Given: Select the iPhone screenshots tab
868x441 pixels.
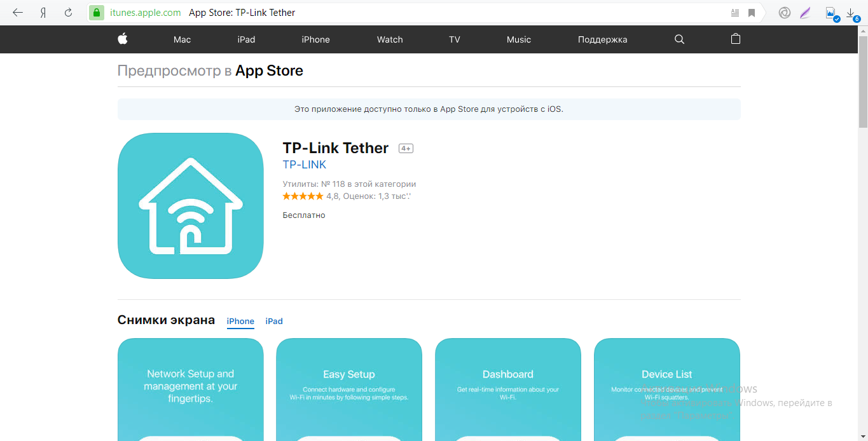Looking at the screenshot, I should [240, 321].
